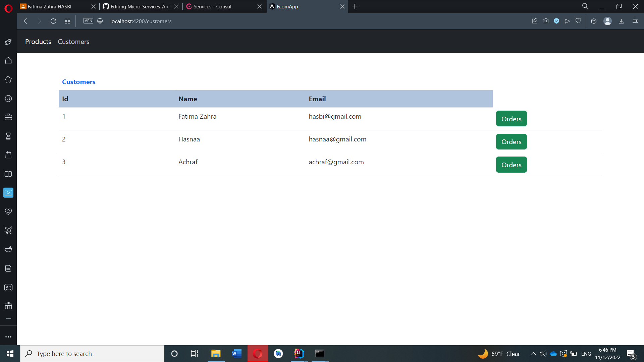Expand the sidebar options via three dots
This screenshot has width=644, height=362.
(8, 337)
